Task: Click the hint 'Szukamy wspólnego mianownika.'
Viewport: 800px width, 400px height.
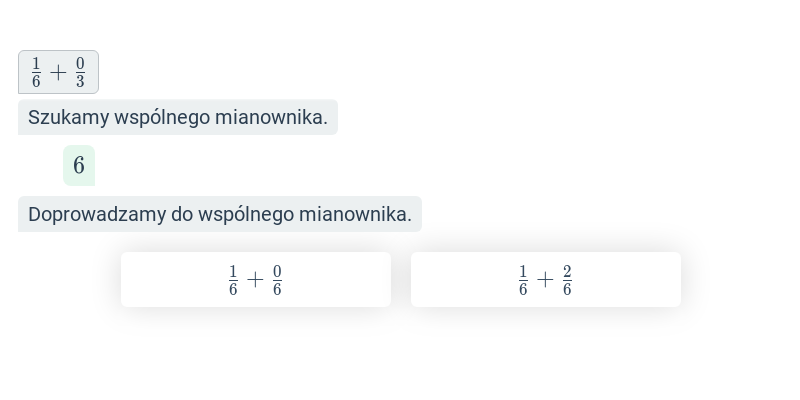Action: (178, 117)
